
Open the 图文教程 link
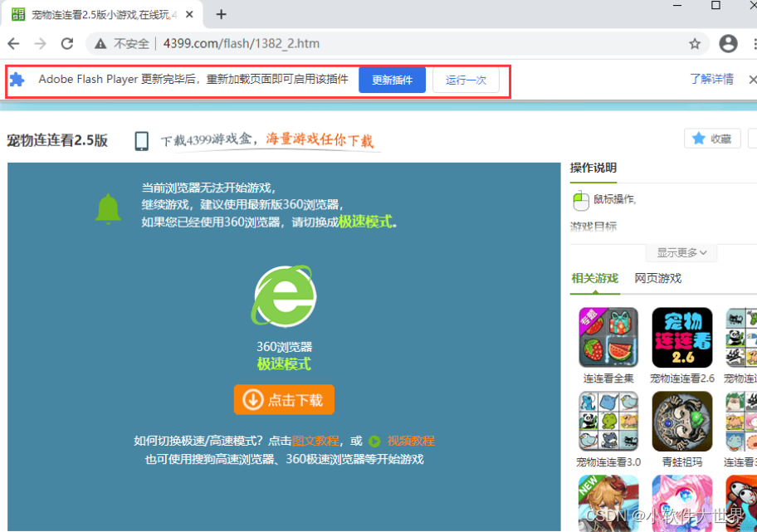click(x=315, y=441)
